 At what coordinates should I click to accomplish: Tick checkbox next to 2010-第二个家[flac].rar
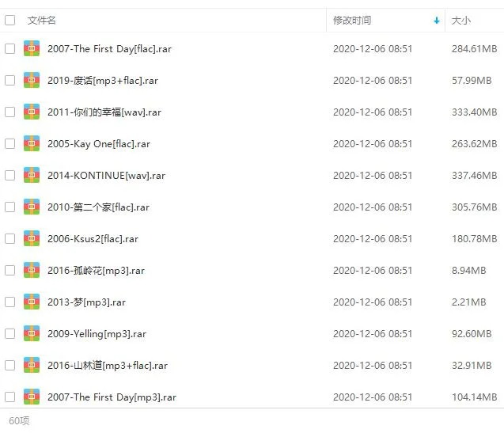point(10,207)
